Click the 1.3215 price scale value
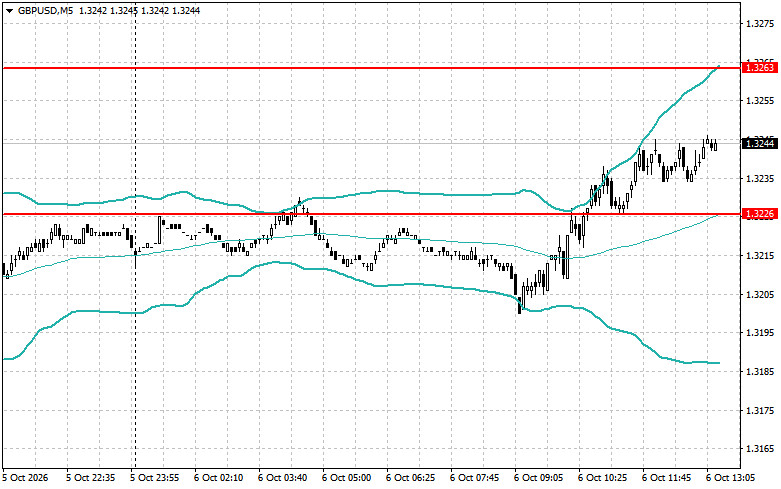The height and width of the screenshot is (489, 781). click(761, 256)
